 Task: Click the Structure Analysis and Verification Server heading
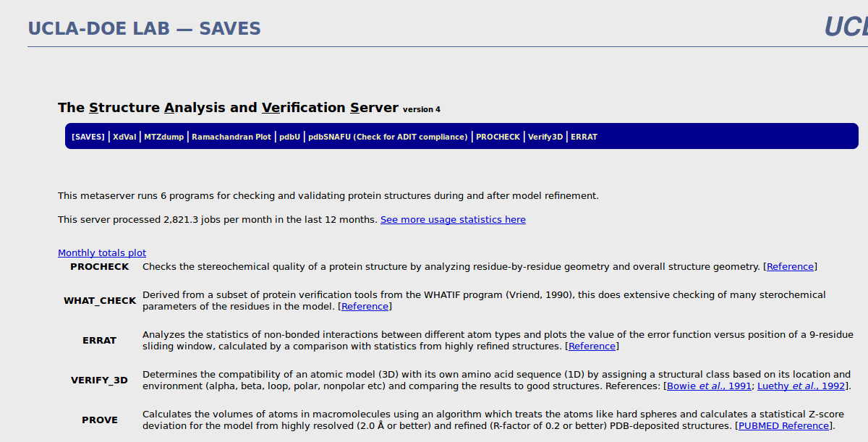[228, 108]
